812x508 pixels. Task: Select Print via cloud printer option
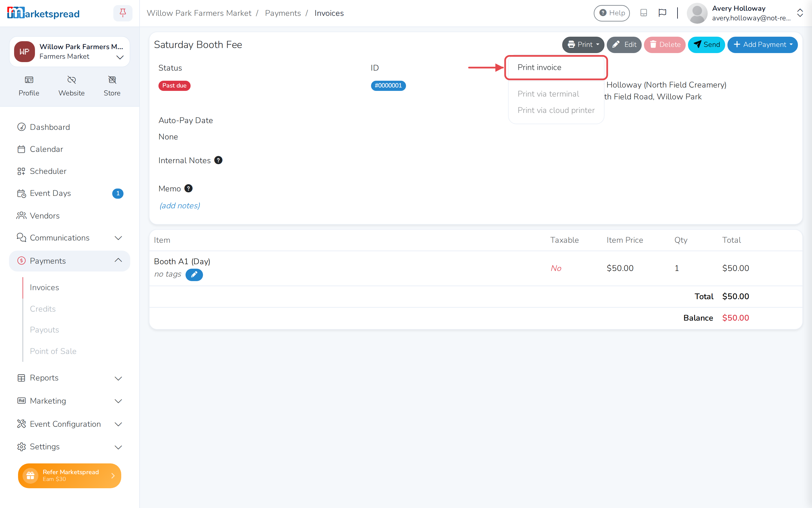click(556, 110)
